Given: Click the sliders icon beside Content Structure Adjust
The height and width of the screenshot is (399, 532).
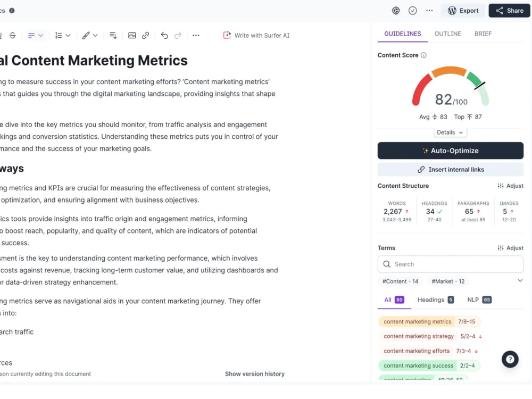Looking at the screenshot, I should pos(501,186).
